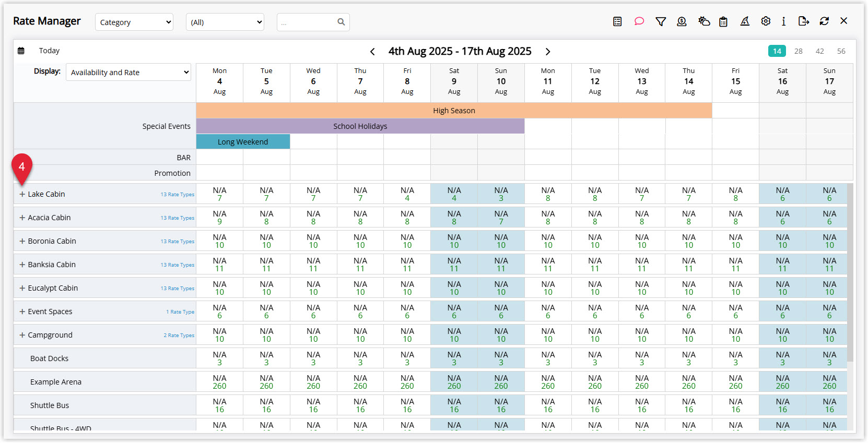Open the settings gear icon
This screenshot has height=443, width=868.
[766, 21]
